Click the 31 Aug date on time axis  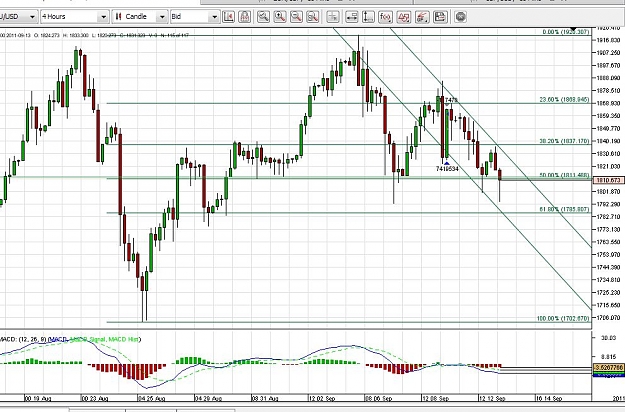pyautogui.click(x=265, y=398)
